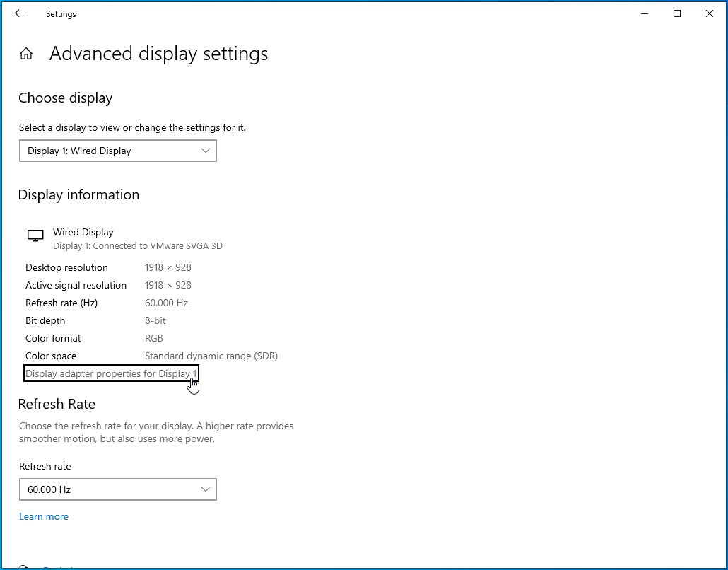Click the Settings title in the title bar
Screen dimensions: 728x570
(x=61, y=14)
